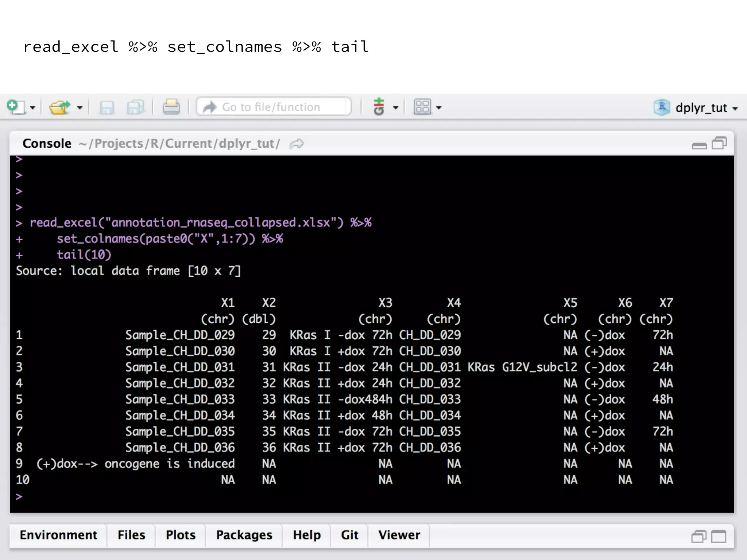
Task: Maximize the bottom pane
Action: tap(719, 536)
